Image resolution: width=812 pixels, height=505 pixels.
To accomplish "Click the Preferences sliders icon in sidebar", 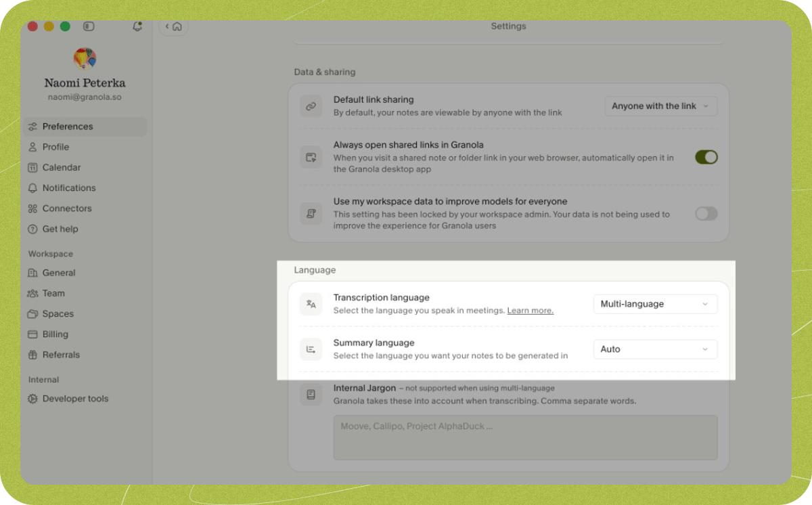I will point(32,127).
